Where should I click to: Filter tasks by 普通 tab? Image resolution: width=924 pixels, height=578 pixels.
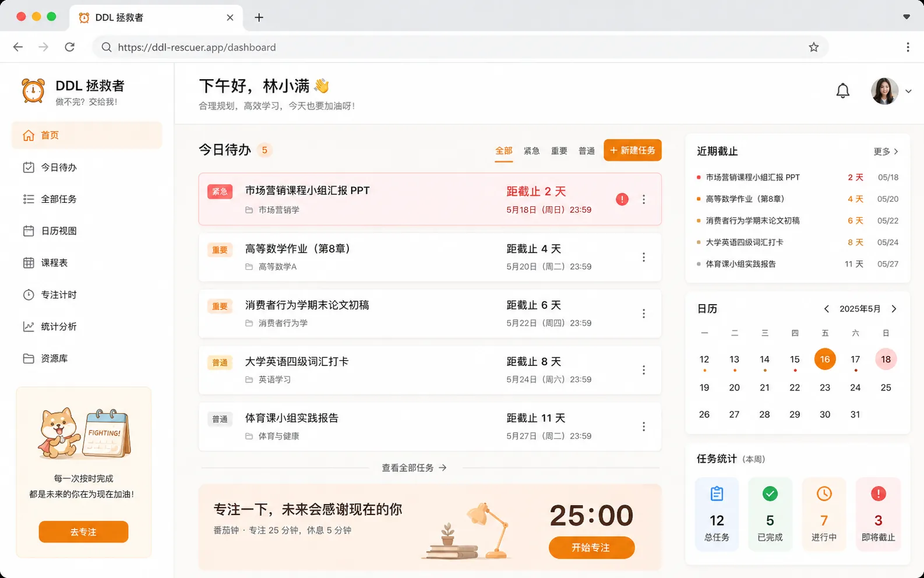[587, 151]
